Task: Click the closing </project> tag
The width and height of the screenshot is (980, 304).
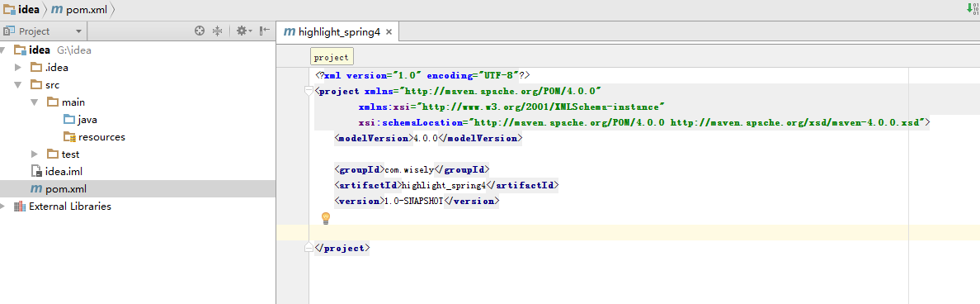Action: (x=342, y=249)
